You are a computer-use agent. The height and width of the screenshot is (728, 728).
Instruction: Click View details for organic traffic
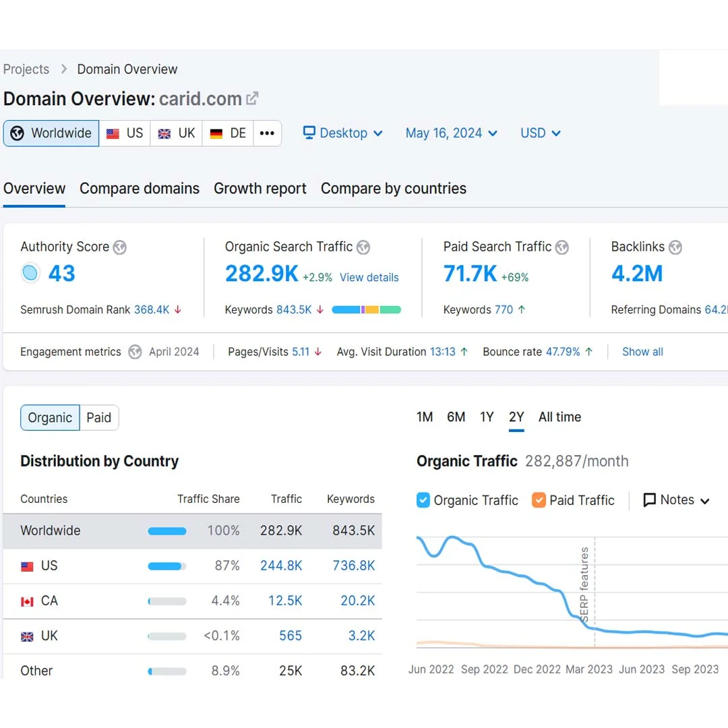[369, 277]
